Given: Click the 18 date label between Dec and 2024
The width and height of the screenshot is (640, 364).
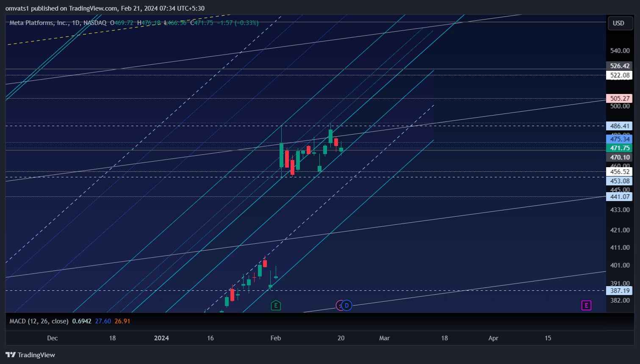Looking at the screenshot, I should pyautogui.click(x=112, y=338).
